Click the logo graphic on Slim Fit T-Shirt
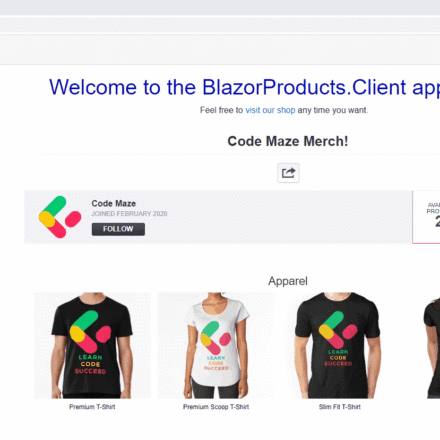 tap(338, 330)
